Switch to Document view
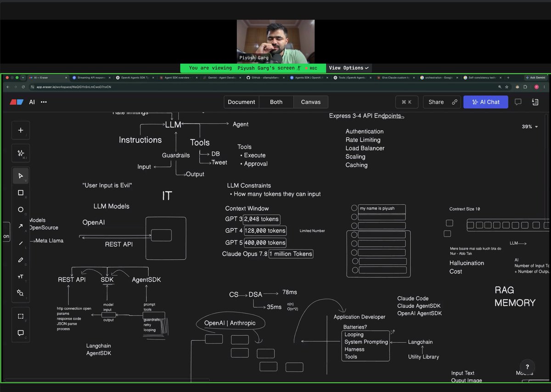The image size is (551, 392). coord(242,102)
